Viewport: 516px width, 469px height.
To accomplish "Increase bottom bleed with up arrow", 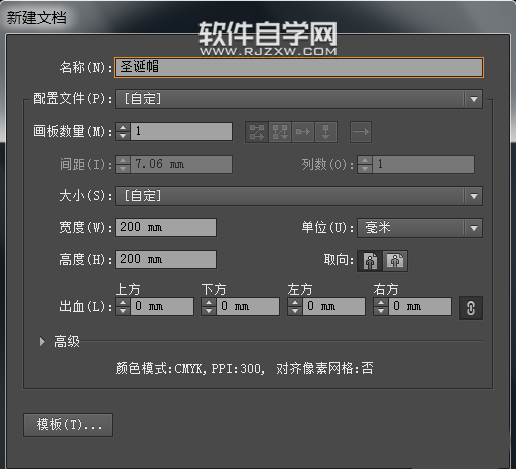I will click(209, 303).
